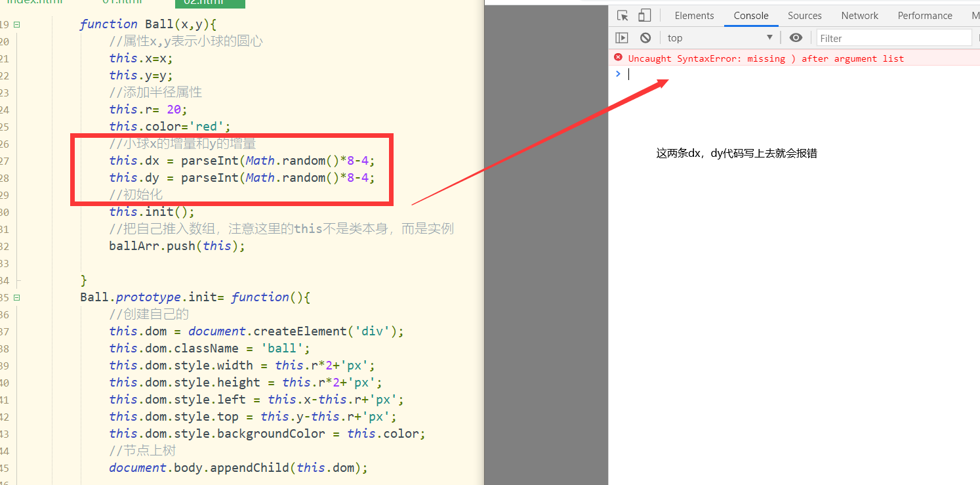Click the 'this.dx = parseInt' code line

click(x=242, y=161)
